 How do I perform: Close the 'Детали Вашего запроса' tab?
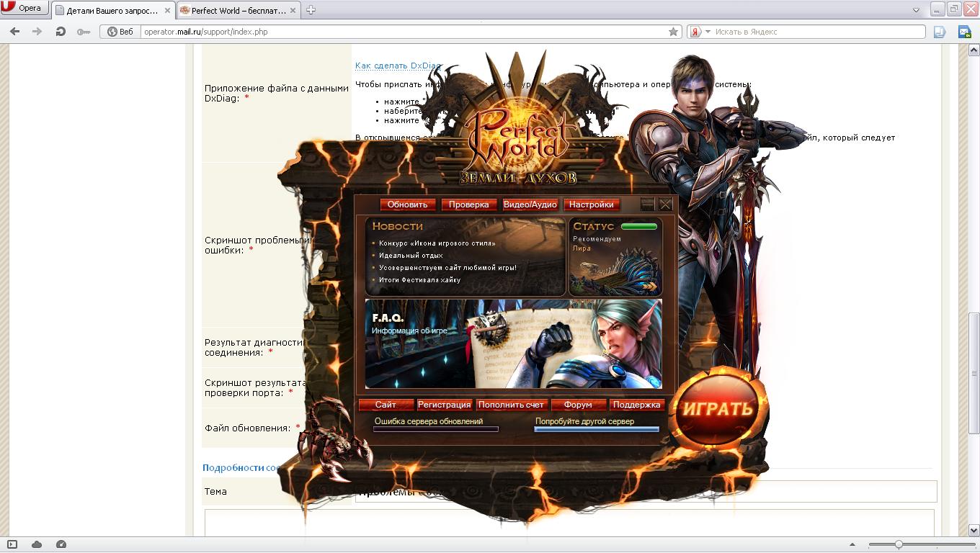[x=166, y=10]
